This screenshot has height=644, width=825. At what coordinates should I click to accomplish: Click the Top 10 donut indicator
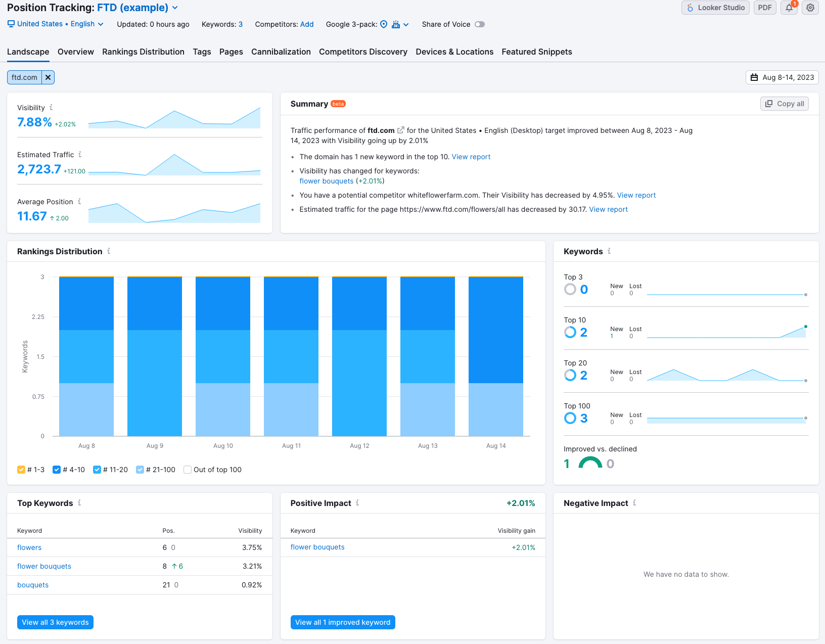point(570,332)
